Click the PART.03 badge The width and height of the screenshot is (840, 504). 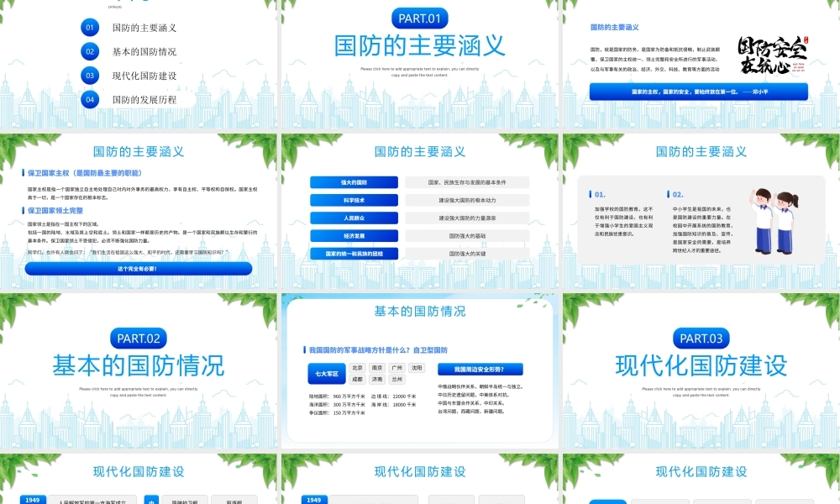click(x=701, y=339)
